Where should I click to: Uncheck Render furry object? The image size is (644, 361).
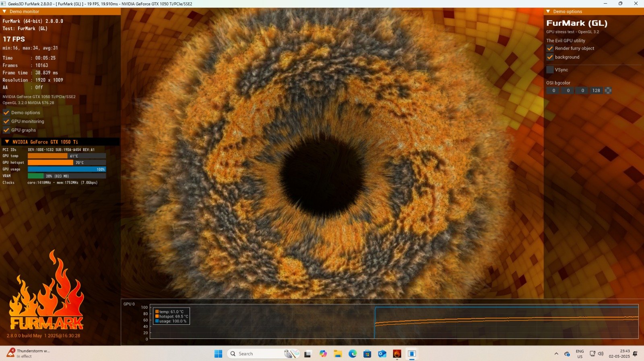click(x=550, y=48)
